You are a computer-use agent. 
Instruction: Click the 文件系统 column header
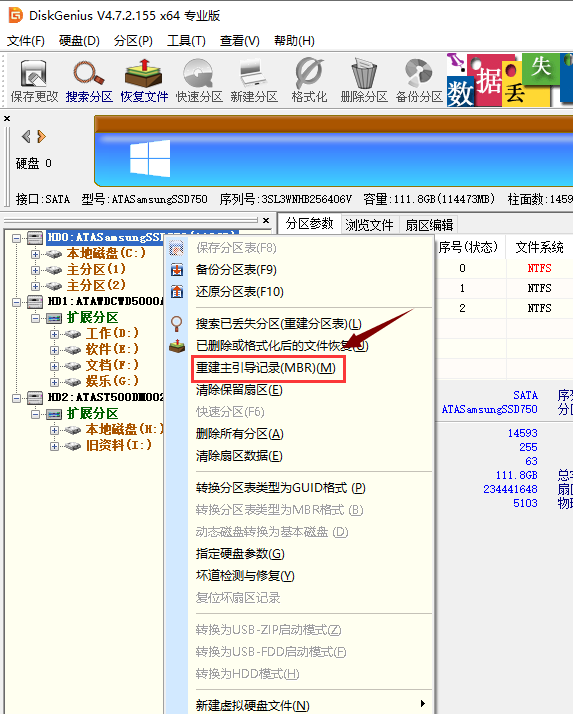pos(540,247)
